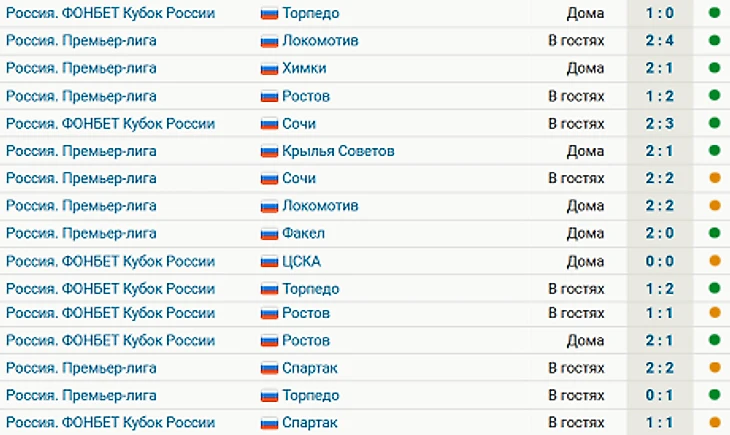Click the flag icon beside Факел
This screenshot has height=435, width=730.
pyautogui.click(x=269, y=234)
